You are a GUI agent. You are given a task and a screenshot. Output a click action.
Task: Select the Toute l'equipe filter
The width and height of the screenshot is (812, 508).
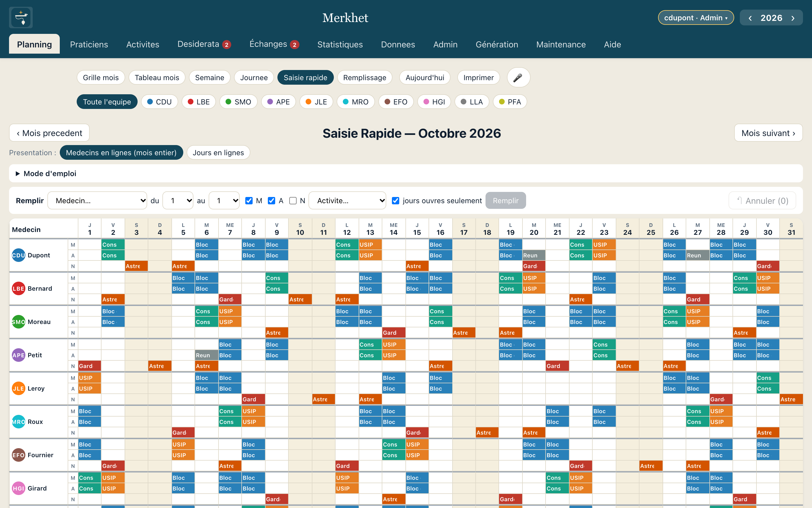[x=107, y=102]
